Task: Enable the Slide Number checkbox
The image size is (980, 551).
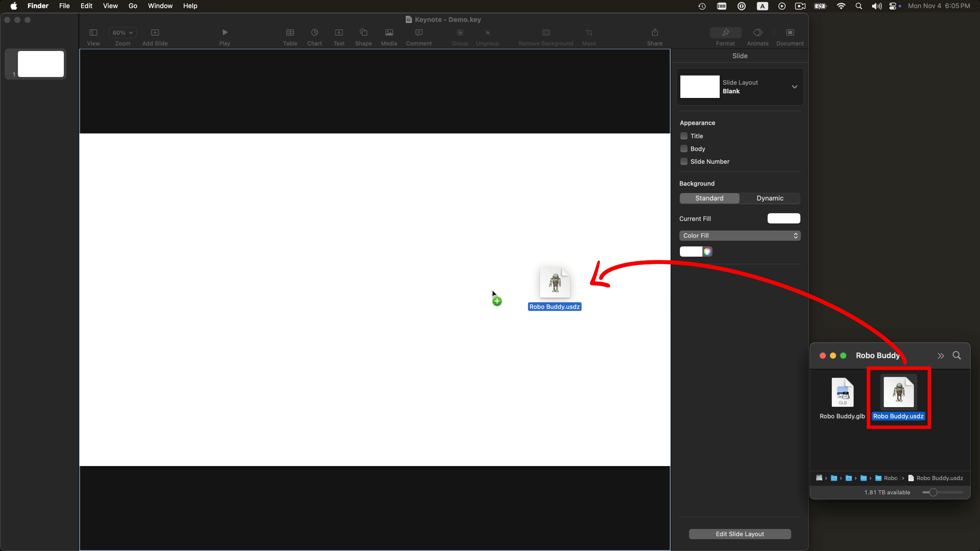Action: pos(683,161)
